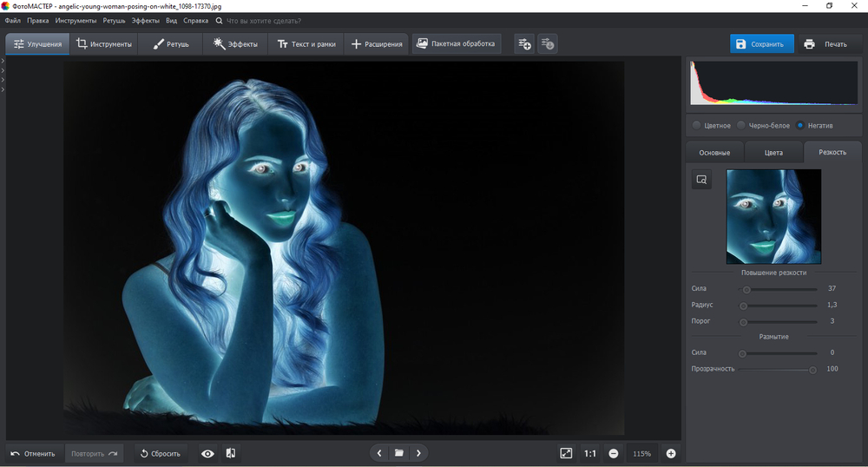Open the folder browse icon below canvas

pos(399,453)
